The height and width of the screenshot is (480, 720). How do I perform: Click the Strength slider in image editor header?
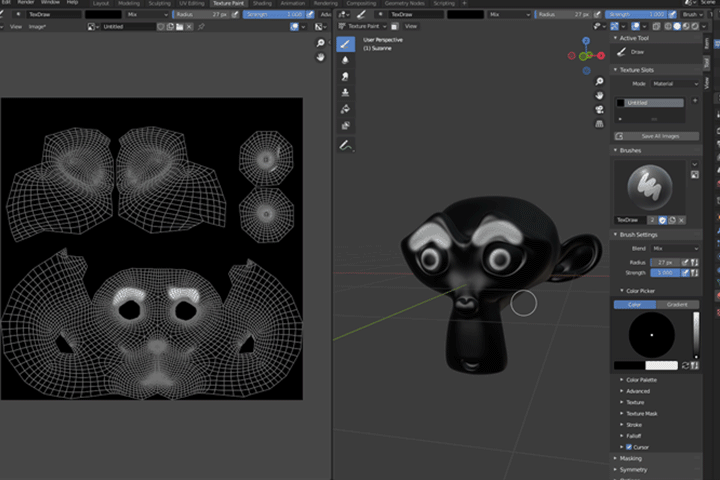(274, 15)
